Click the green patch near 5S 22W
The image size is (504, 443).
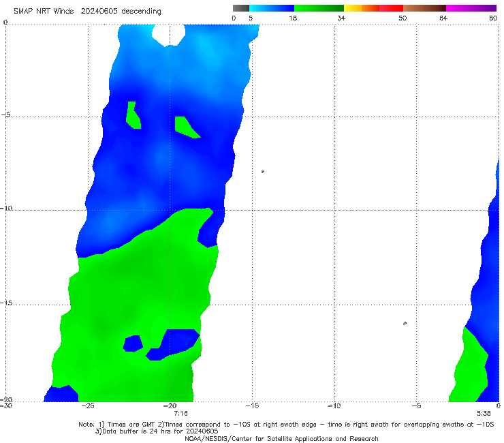click(133, 116)
